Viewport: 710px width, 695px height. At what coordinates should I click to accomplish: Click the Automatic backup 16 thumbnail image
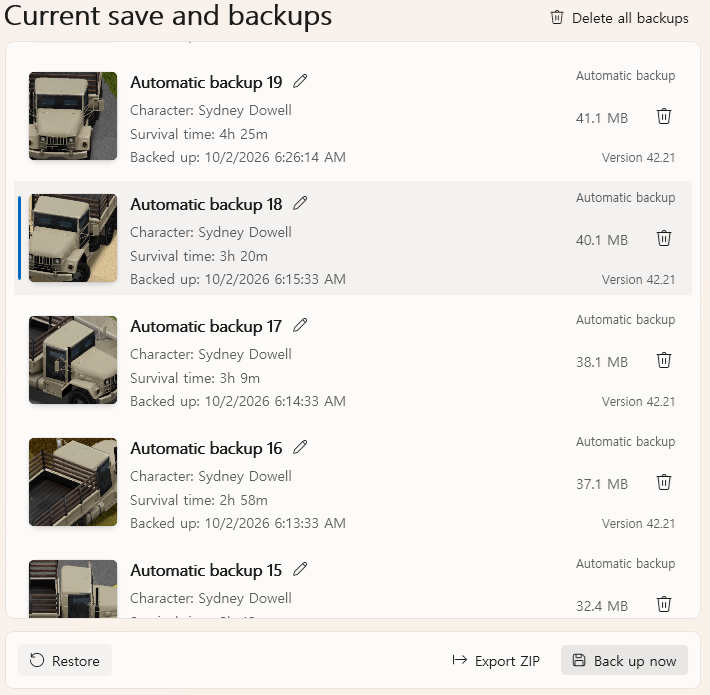pyautogui.click(x=73, y=482)
